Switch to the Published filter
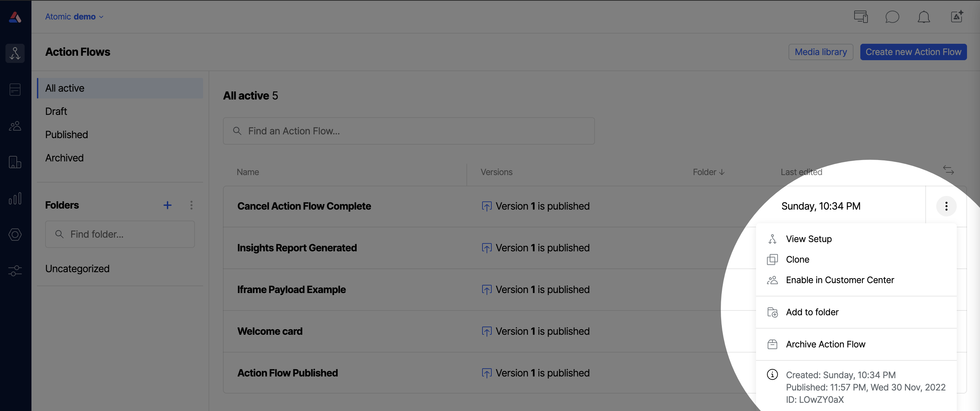Screen dimensions: 980x411 [x=67, y=134]
